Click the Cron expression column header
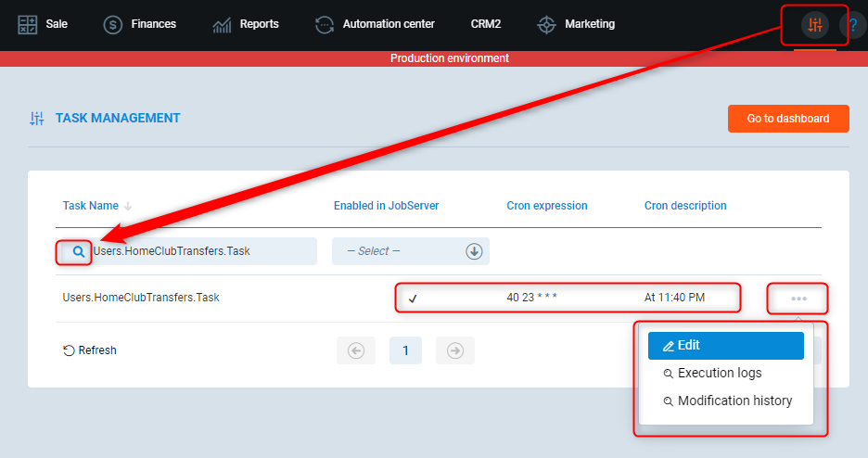Screen dimensions: 868x458 [x=547, y=206]
